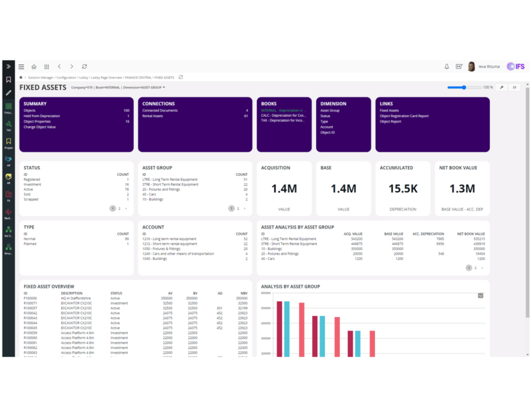Open the TAX lobby in sidebar
This screenshot has width=532, height=417.
[8, 126]
